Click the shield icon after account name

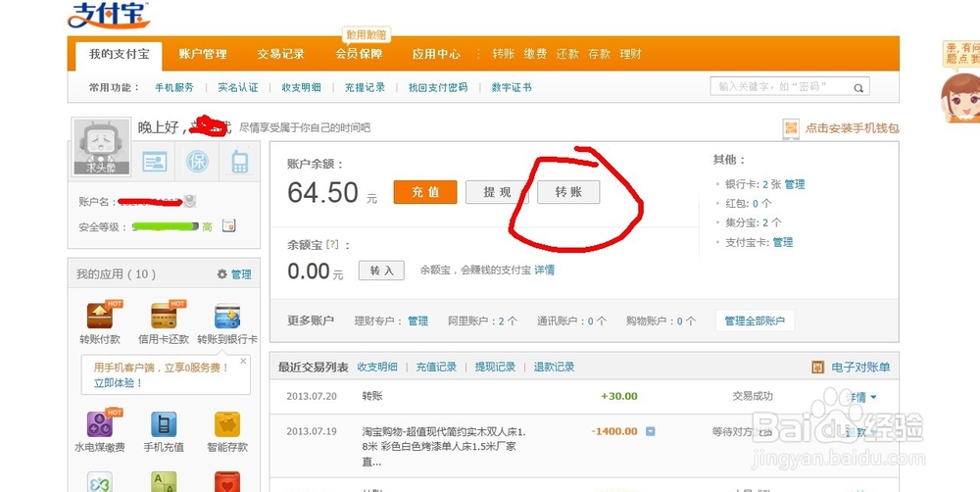pos(190,201)
